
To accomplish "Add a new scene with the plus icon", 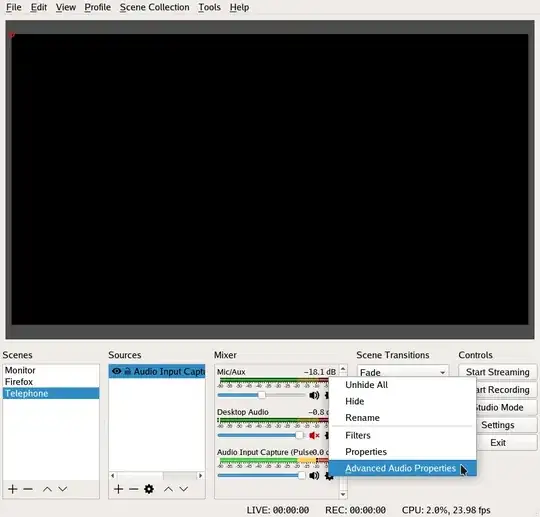I will [x=13, y=489].
